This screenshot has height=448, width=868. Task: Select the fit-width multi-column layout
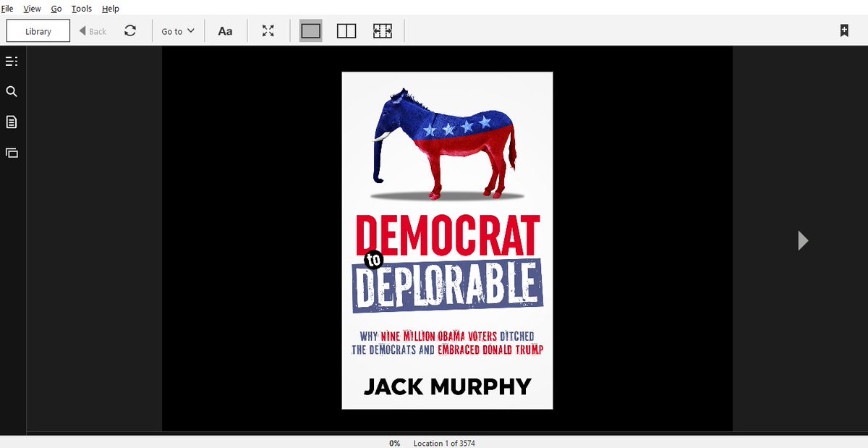point(383,31)
